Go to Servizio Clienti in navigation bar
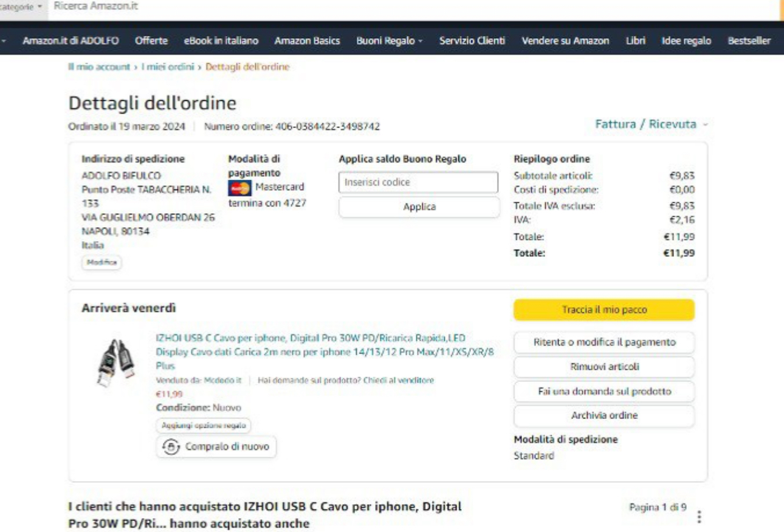 pyautogui.click(x=472, y=41)
